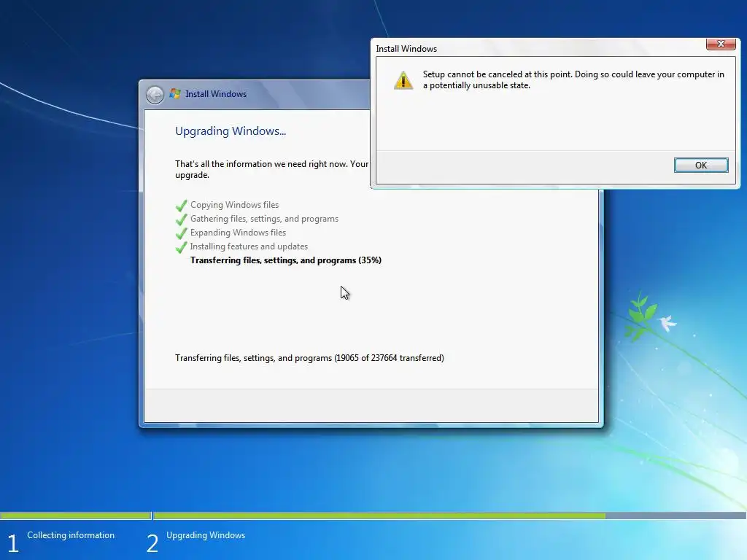Select the 'Copying Windows files' step text

point(234,205)
